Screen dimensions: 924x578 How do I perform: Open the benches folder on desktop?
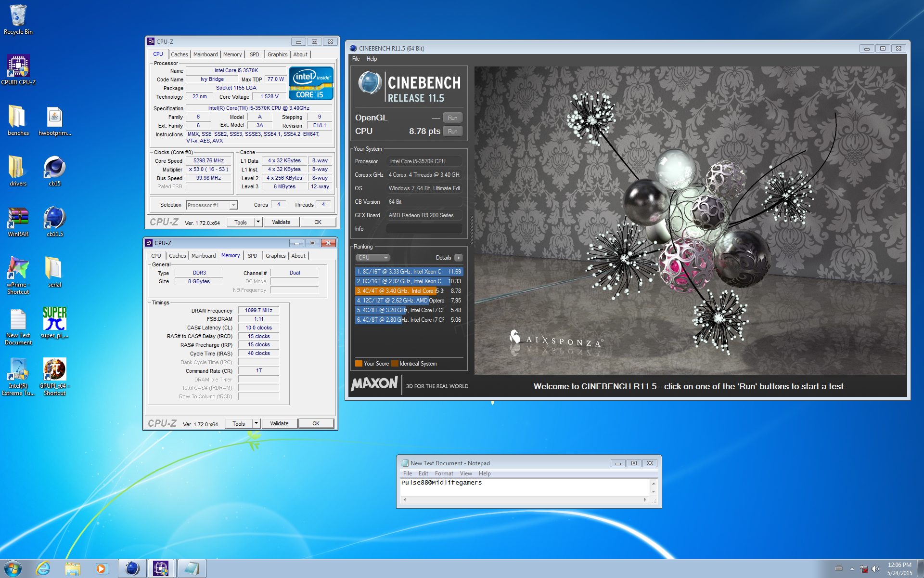click(x=18, y=120)
